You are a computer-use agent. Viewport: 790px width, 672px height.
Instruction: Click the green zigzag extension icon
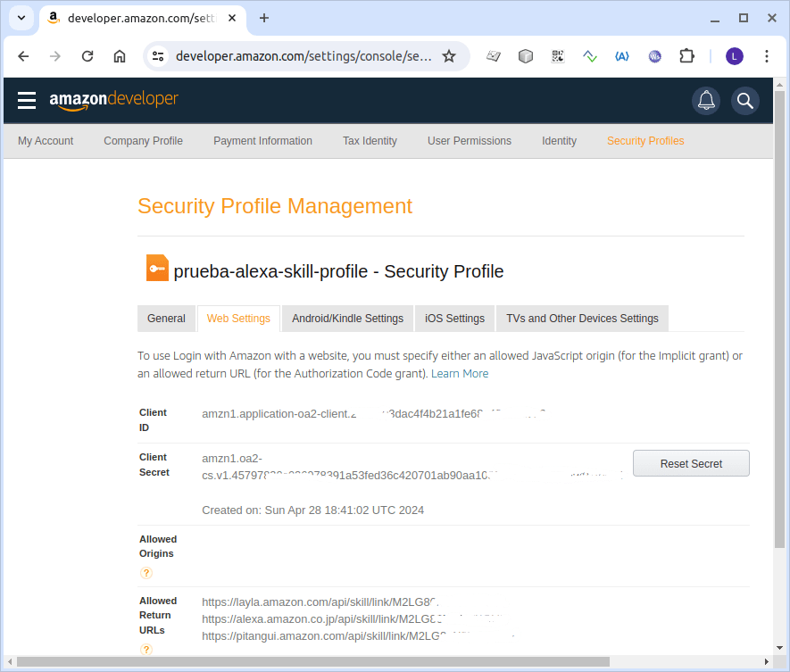tap(590, 56)
